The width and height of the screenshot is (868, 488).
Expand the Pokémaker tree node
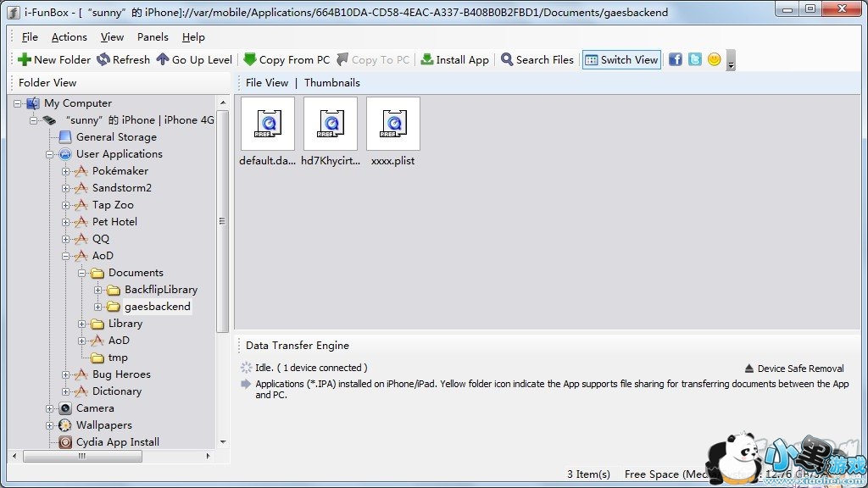pos(66,171)
